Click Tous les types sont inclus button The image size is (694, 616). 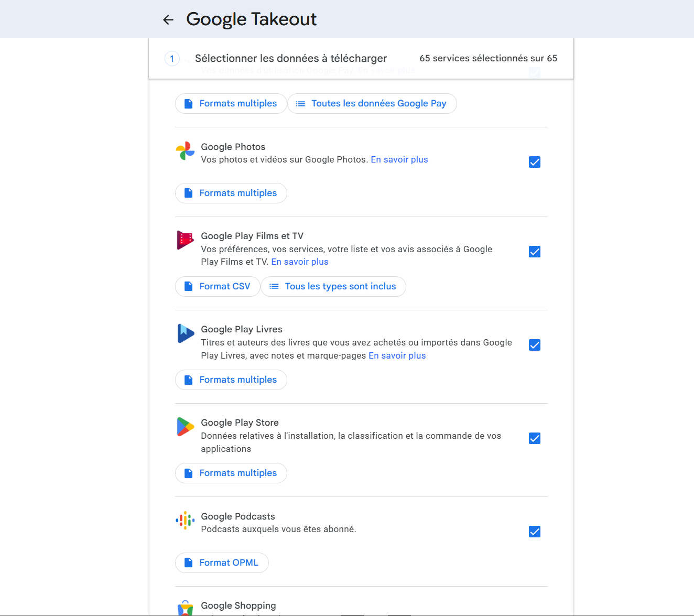tap(333, 286)
